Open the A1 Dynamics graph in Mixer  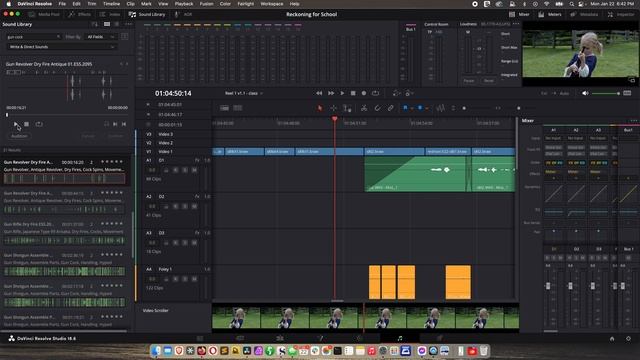coord(553,193)
